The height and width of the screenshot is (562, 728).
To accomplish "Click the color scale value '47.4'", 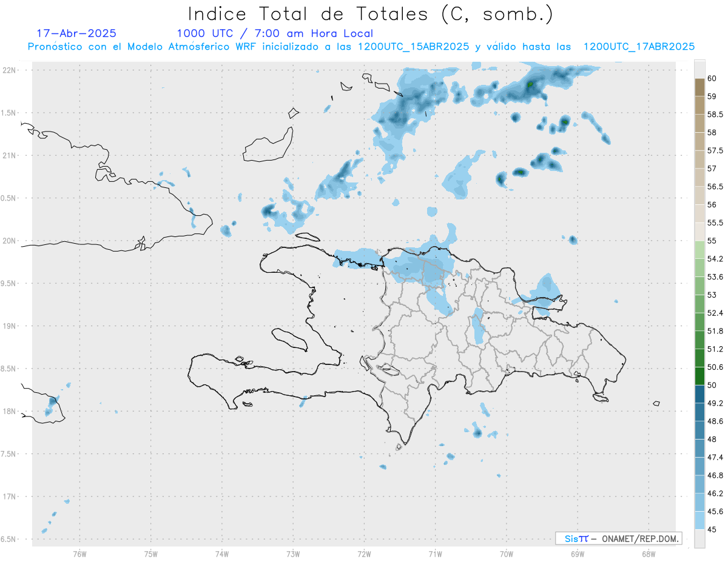I will [715, 457].
